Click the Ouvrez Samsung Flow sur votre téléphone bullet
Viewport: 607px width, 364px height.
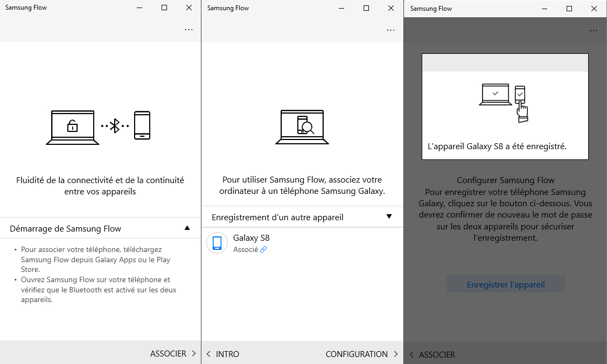(99, 290)
